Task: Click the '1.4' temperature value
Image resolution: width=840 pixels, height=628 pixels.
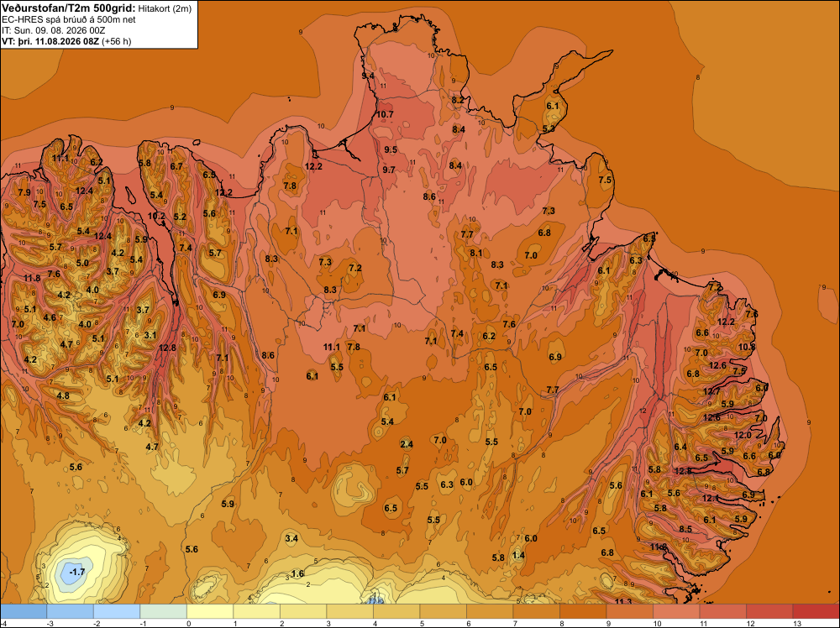Action: [518, 555]
